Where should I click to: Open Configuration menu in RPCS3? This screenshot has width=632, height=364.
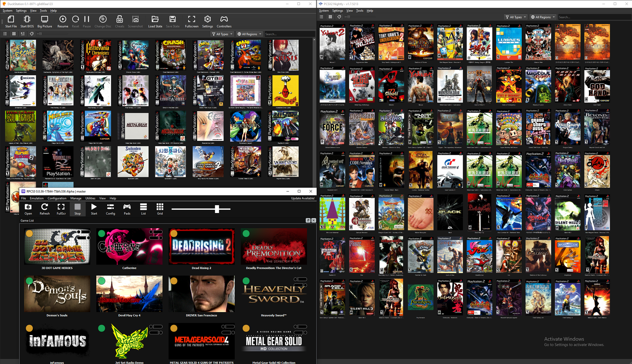[57, 198]
